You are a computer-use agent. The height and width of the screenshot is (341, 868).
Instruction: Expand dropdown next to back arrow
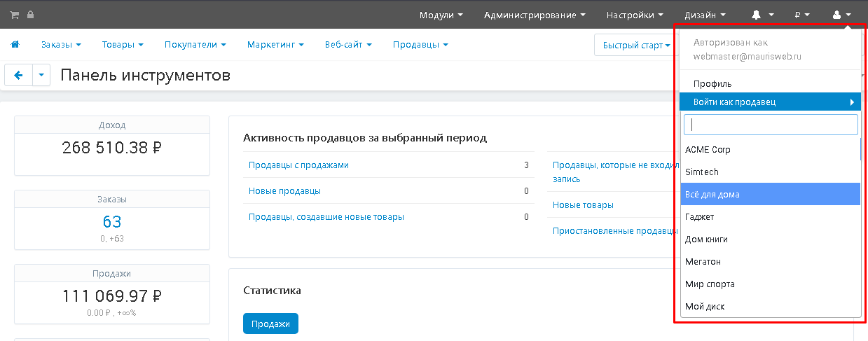(41, 76)
